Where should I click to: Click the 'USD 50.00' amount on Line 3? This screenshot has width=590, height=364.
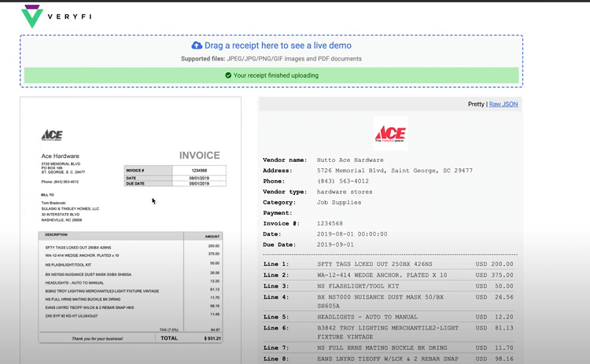click(494, 286)
